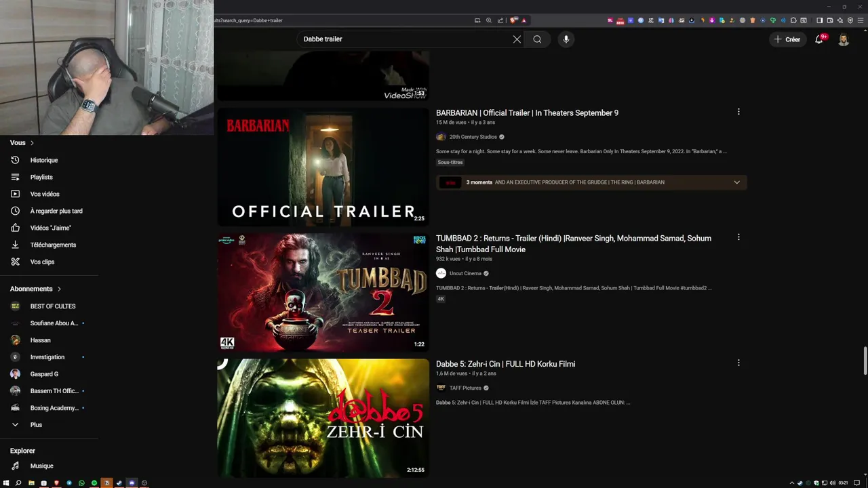Open the account avatar menu

(844, 39)
